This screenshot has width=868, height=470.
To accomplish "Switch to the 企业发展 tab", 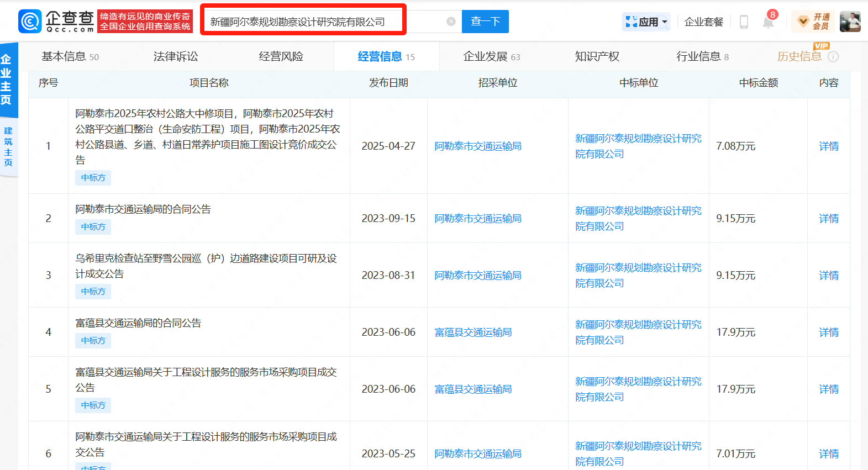I will pyautogui.click(x=492, y=56).
